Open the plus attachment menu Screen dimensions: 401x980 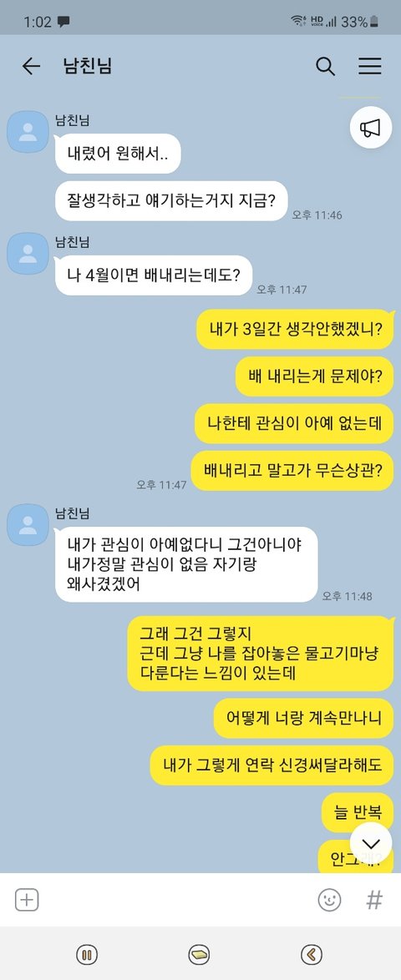point(27,900)
